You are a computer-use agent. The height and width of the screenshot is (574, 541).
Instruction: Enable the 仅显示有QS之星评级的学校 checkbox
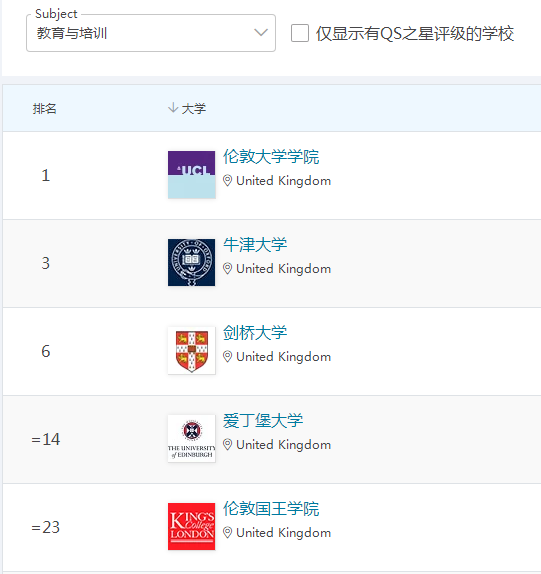(x=300, y=33)
